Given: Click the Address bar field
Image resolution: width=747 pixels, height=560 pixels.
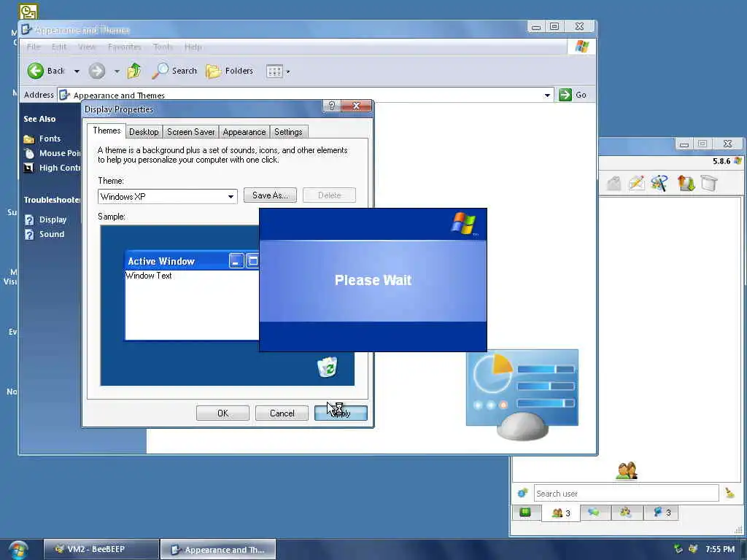Looking at the screenshot, I should (305, 95).
